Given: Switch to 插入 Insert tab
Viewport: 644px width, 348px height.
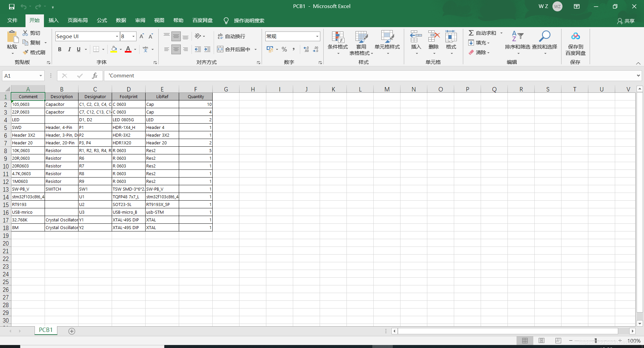Looking at the screenshot, I should point(53,20).
